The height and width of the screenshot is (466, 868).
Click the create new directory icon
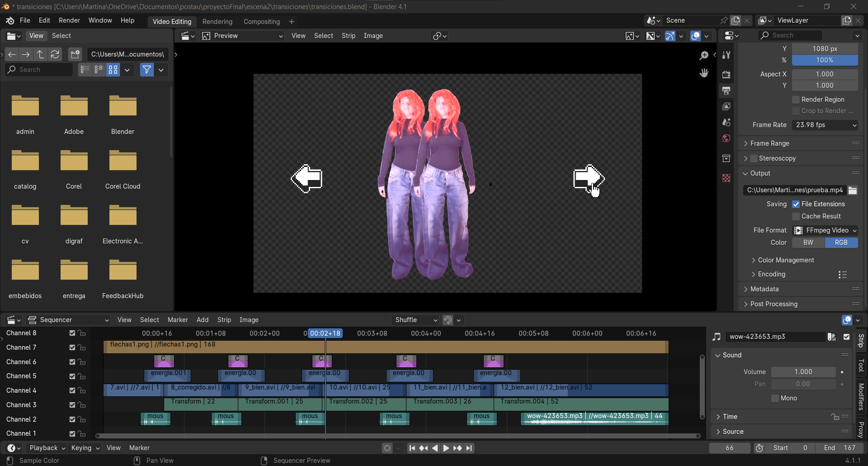tap(75, 54)
